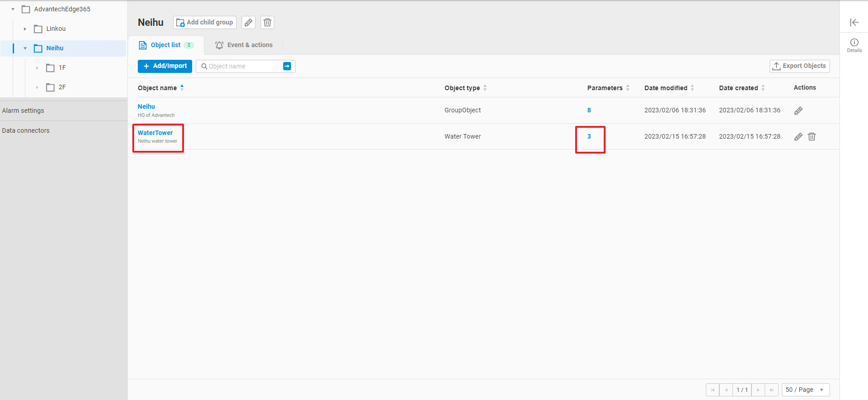Click the Add/Import button
Image resolution: width=868 pixels, height=400 pixels.
click(165, 66)
